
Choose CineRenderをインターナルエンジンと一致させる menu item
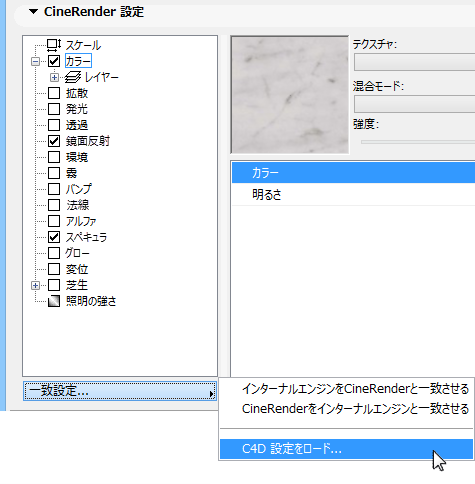[x=355, y=409]
